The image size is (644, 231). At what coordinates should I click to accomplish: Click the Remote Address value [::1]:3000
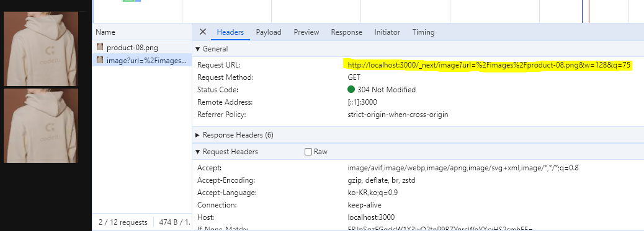click(x=362, y=102)
